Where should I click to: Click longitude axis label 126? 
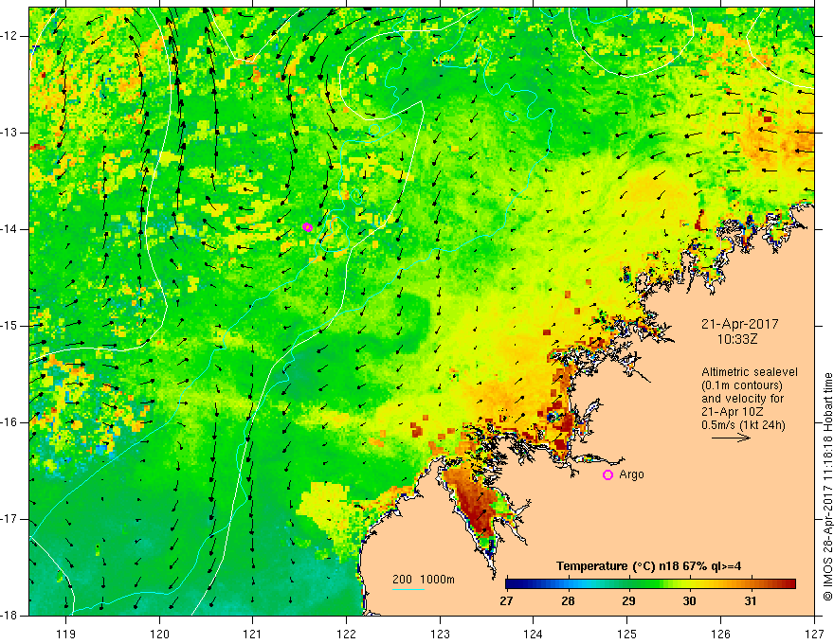click(720, 634)
